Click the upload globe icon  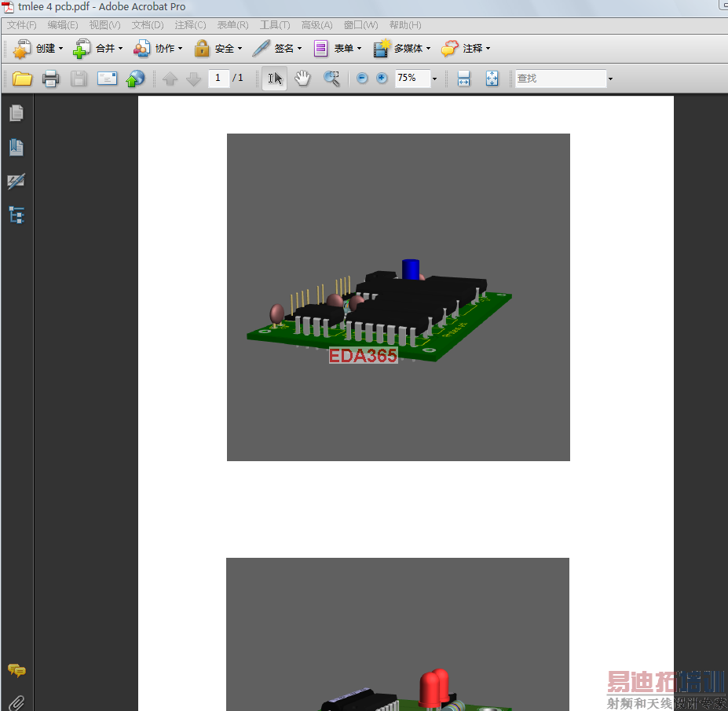[x=135, y=79]
